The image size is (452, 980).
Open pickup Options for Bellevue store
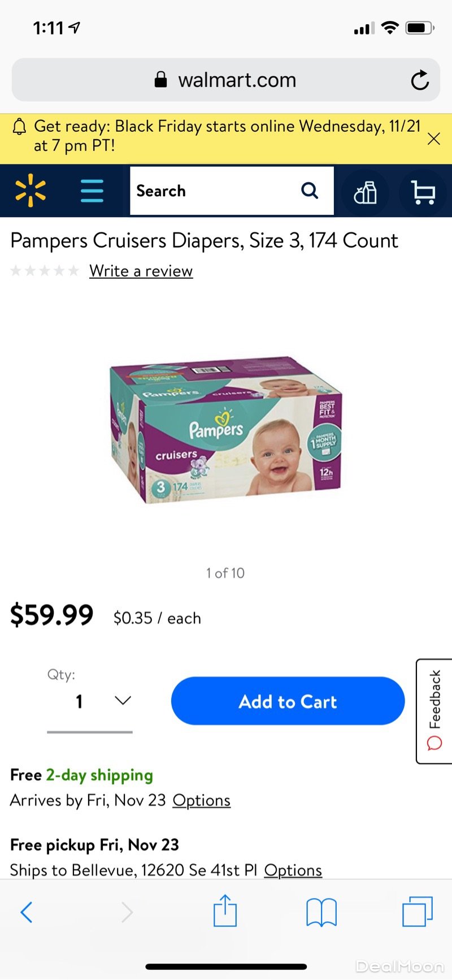coord(293,870)
